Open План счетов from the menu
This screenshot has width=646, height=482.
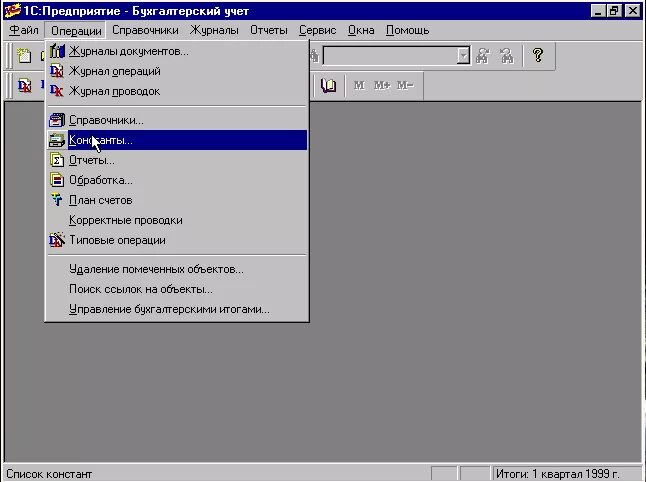(x=177, y=200)
